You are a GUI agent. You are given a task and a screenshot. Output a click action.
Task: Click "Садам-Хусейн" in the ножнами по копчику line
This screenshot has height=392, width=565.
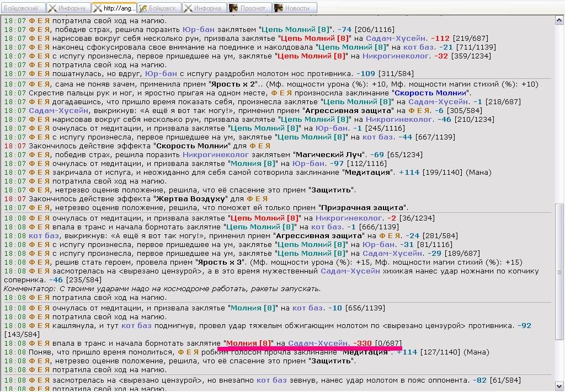click(350, 271)
